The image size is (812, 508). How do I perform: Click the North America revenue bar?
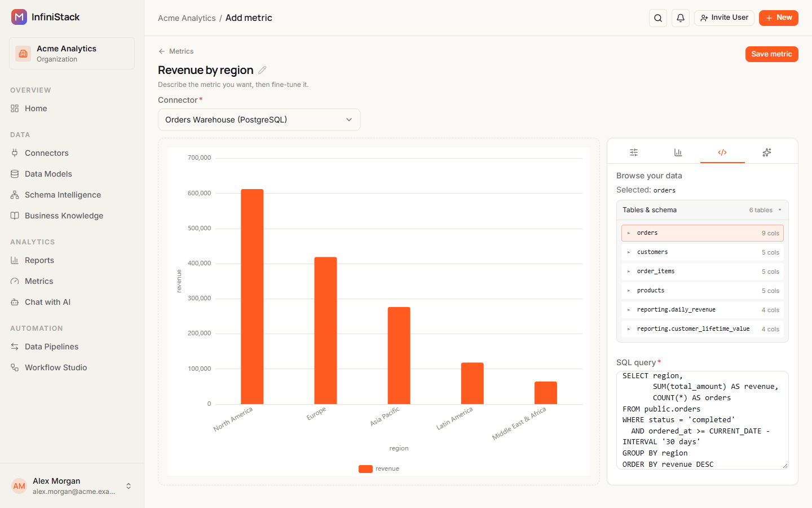[252, 296]
